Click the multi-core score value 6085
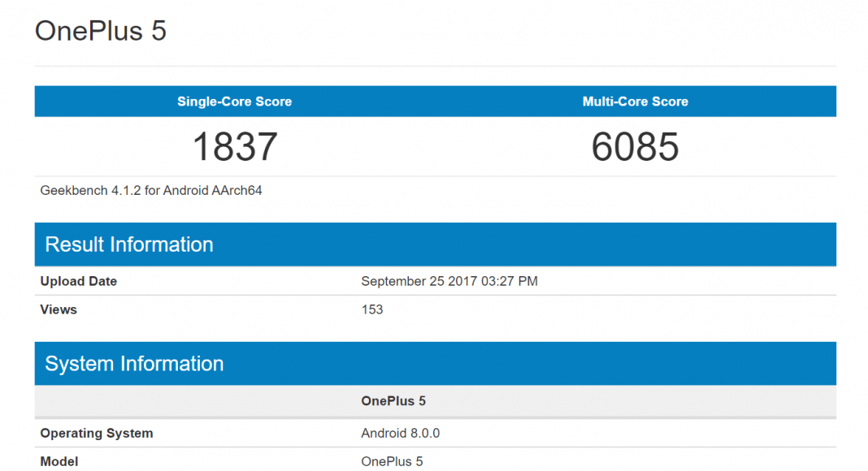 click(635, 147)
